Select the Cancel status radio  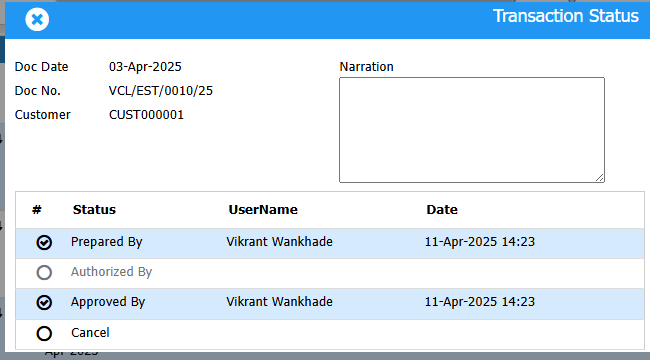pos(44,333)
